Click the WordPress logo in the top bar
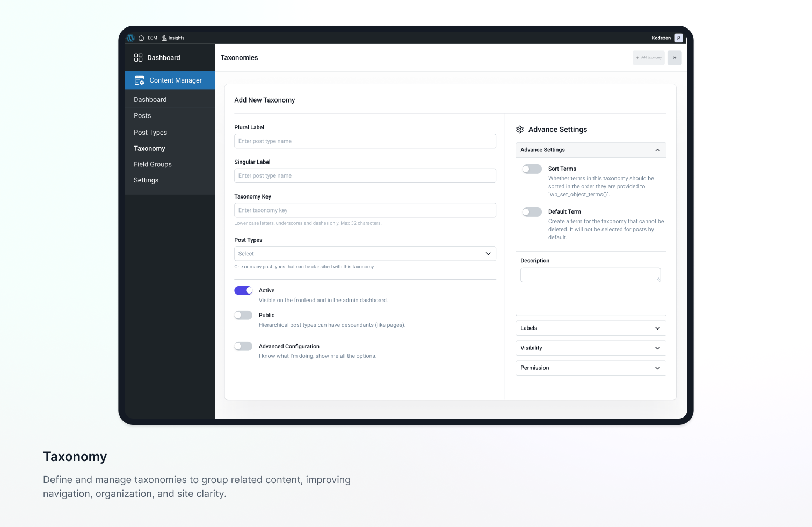 (130, 38)
